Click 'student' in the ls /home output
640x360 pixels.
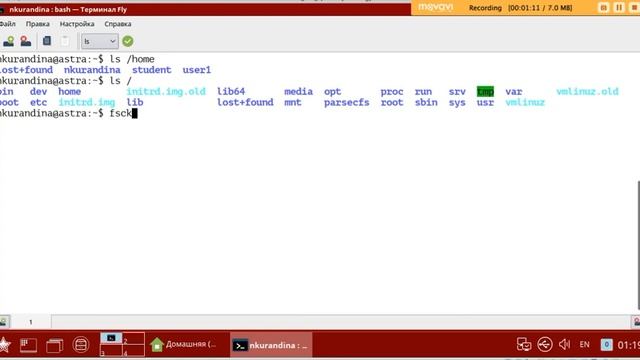(151, 70)
